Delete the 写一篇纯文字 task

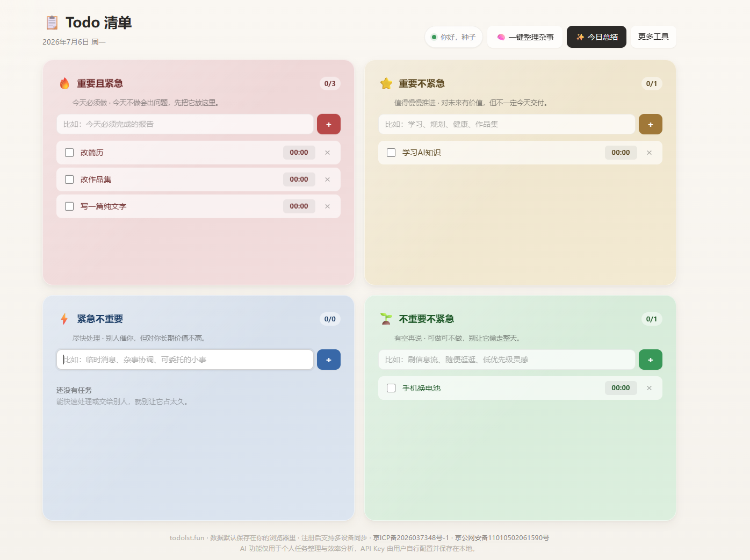[x=328, y=206]
